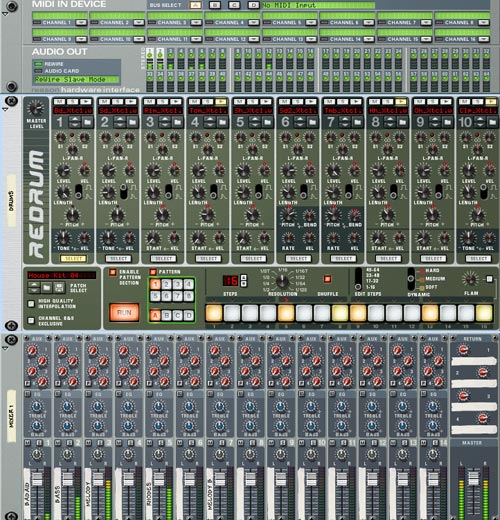500x520 pixels.
Task: Select MIDI bus B
Action: [x=215, y=5]
